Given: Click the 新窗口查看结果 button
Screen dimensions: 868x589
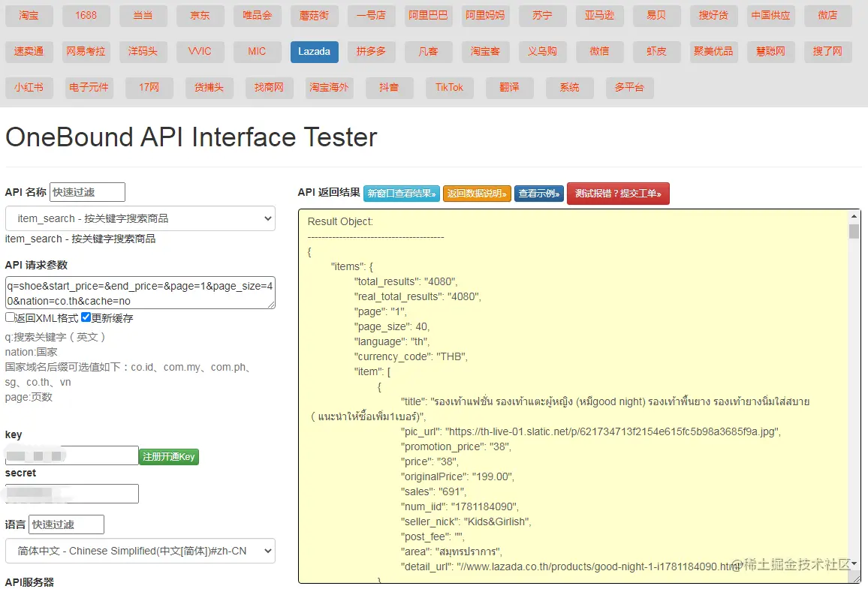Looking at the screenshot, I should coord(402,194).
